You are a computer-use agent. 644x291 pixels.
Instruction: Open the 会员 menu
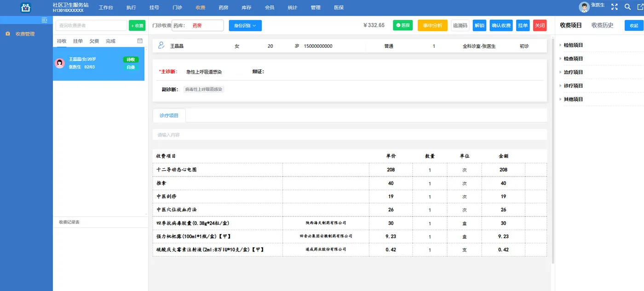click(x=270, y=8)
